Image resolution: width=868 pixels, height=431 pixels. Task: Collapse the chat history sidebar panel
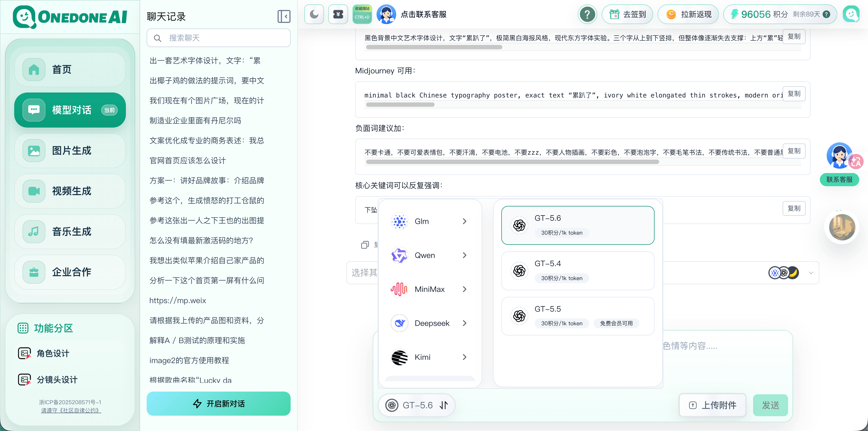click(284, 16)
